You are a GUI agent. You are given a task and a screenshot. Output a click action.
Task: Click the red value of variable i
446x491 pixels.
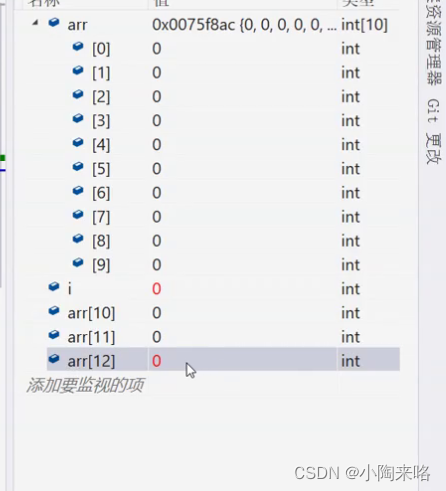click(x=157, y=289)
